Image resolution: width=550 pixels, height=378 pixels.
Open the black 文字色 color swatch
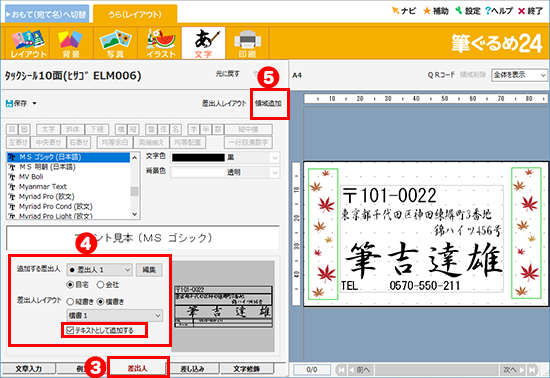point(199,158)
